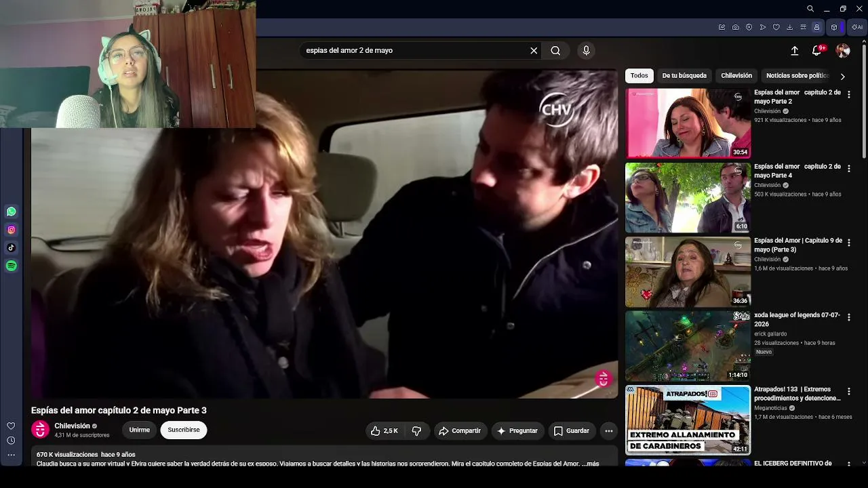Select the Noticias sobre política chip
868x488 pixels.
pyautogui.click(x=797, y=76)
